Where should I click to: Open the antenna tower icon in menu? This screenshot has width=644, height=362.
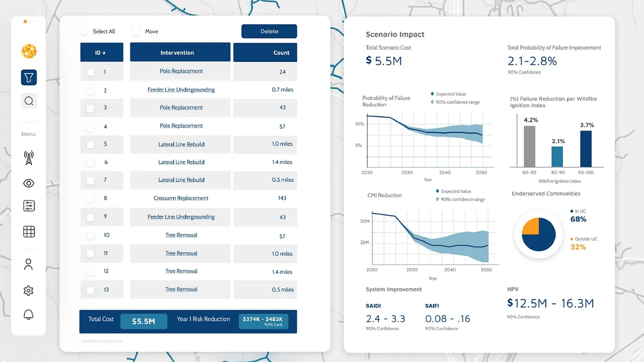pos(29,158)
